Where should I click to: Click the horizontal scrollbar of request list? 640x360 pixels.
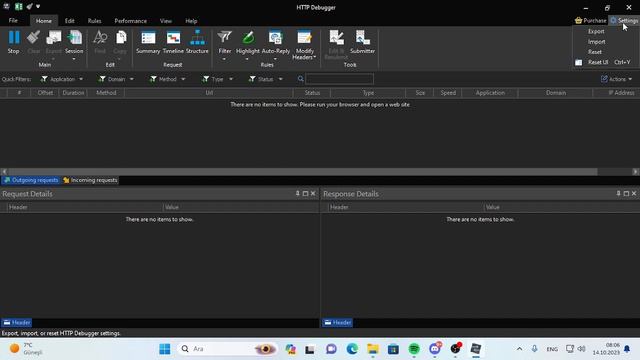[x=302, y=172]
